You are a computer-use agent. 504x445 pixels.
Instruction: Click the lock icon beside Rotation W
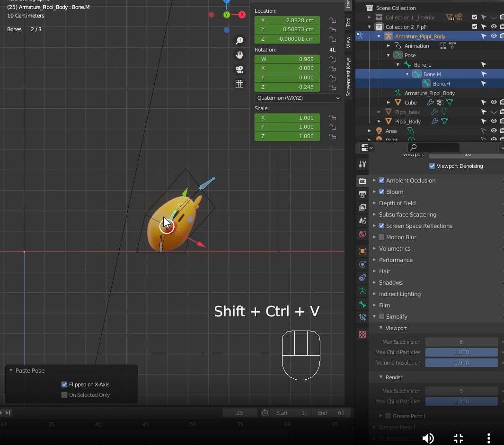click(333, 59)
